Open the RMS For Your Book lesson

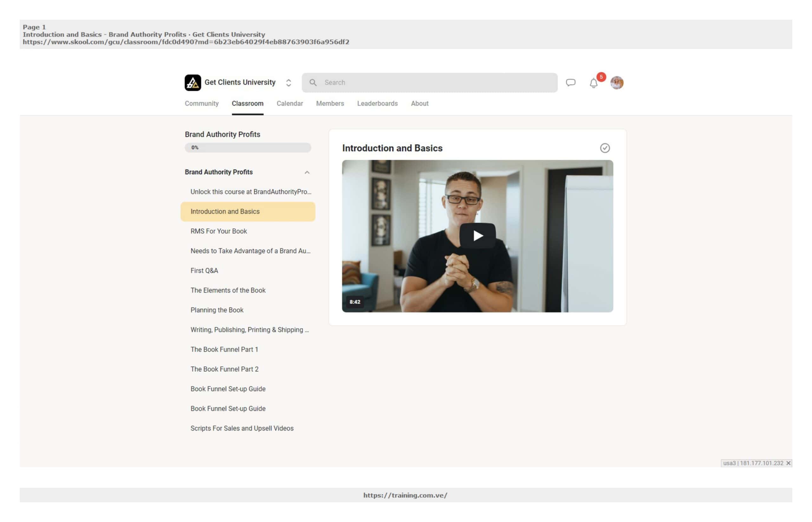[218, 231]
